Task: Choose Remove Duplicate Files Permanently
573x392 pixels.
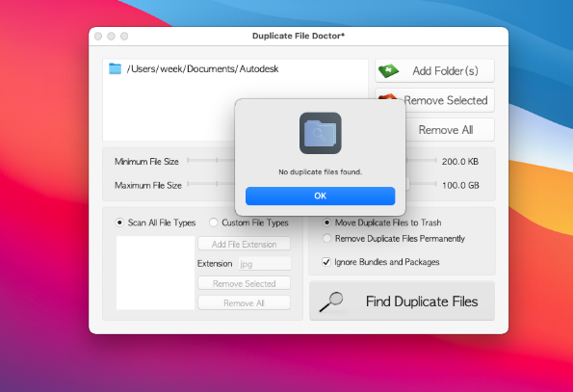Action: [326, 239]
